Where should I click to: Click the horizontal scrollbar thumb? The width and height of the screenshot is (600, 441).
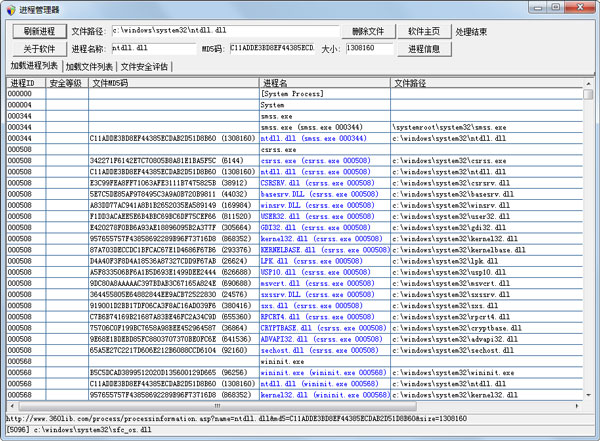(x=218, y=406)
